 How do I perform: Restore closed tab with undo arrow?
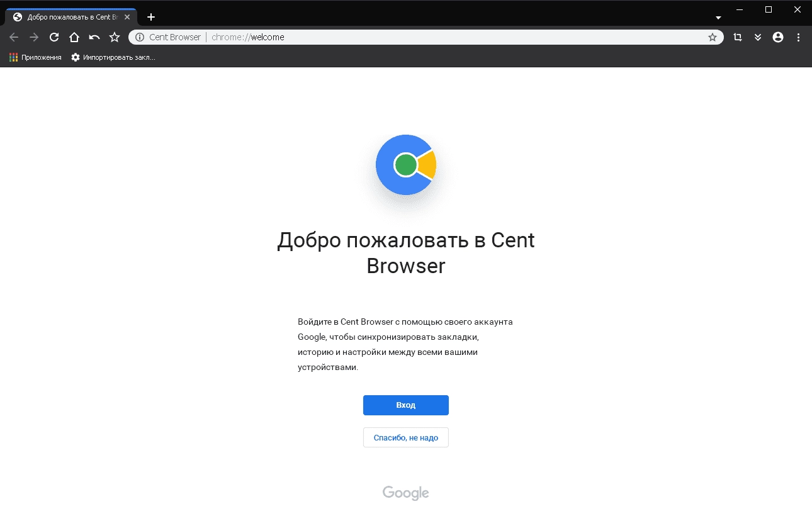[x=94, y=37]
